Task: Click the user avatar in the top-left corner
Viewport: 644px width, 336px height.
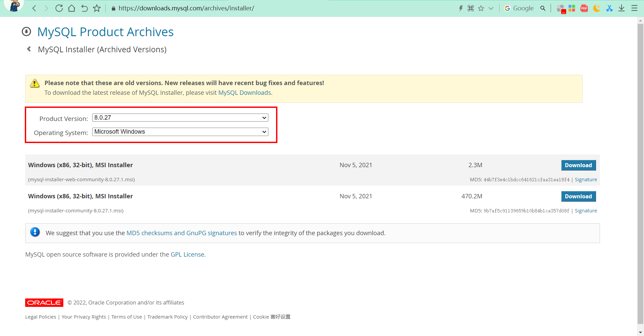Action: (14, 6)
